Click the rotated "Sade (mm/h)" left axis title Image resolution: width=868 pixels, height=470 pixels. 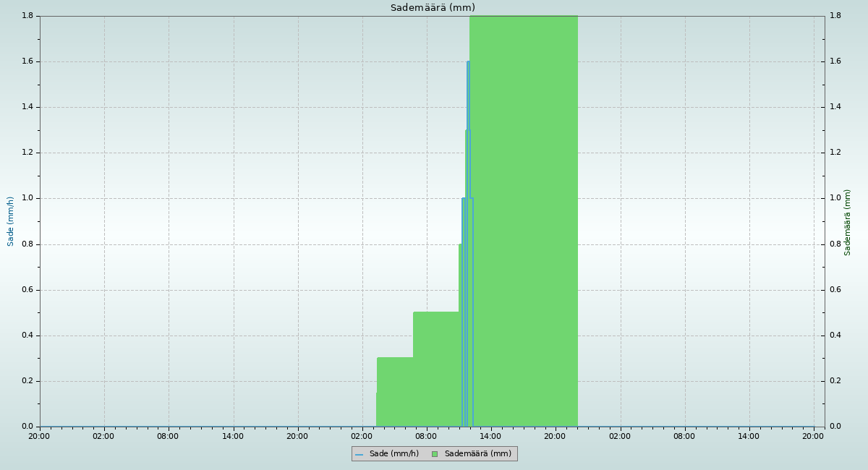pos(11,221)
